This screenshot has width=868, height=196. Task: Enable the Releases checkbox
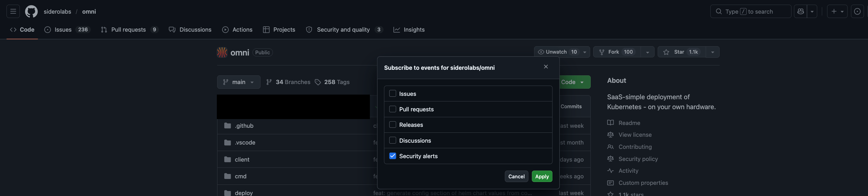(392, 124)
